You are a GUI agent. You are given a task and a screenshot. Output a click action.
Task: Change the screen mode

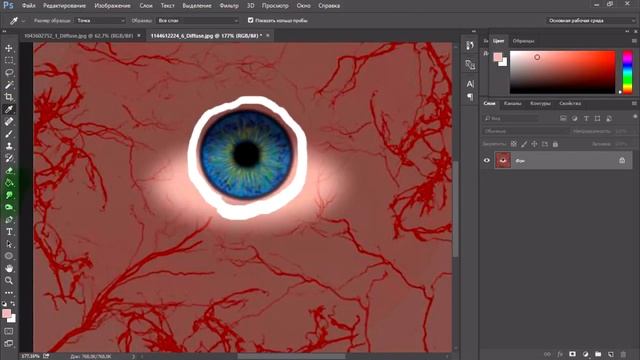(x=9, y=343)
